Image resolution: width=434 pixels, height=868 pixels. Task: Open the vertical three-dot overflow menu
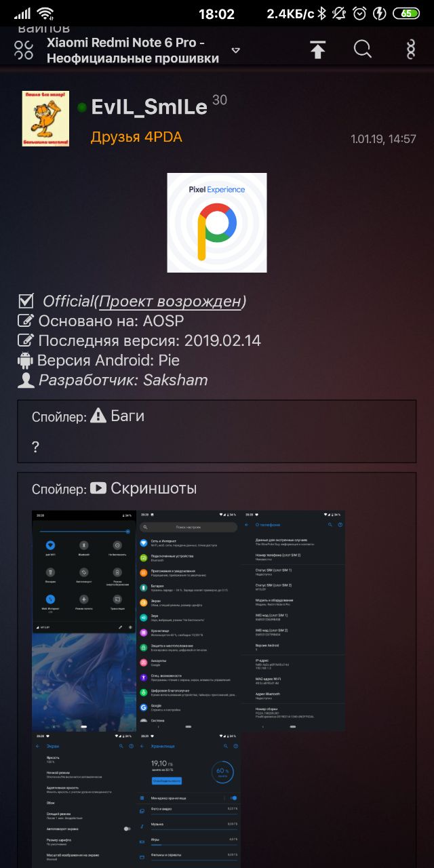pyautogui.click(x=410, y=50)
